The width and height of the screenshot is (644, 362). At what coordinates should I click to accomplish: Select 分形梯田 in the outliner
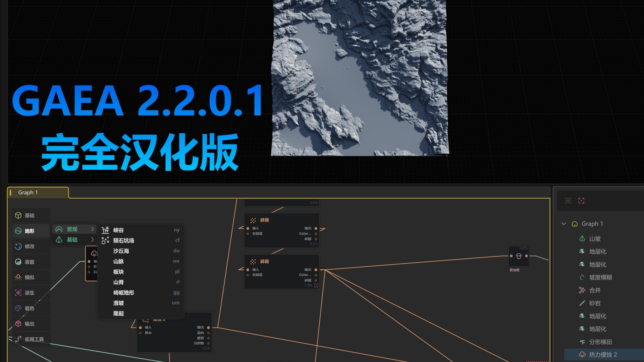coord(600,342)
